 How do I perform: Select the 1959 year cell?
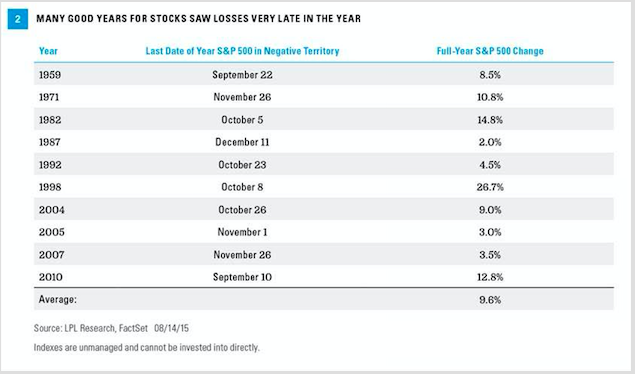[x=50, y=75]
